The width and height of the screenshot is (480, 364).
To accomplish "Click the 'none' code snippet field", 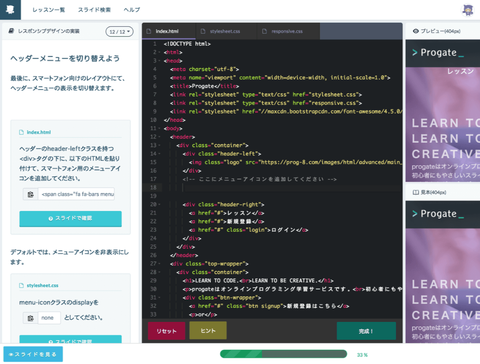I will (49, 318).
